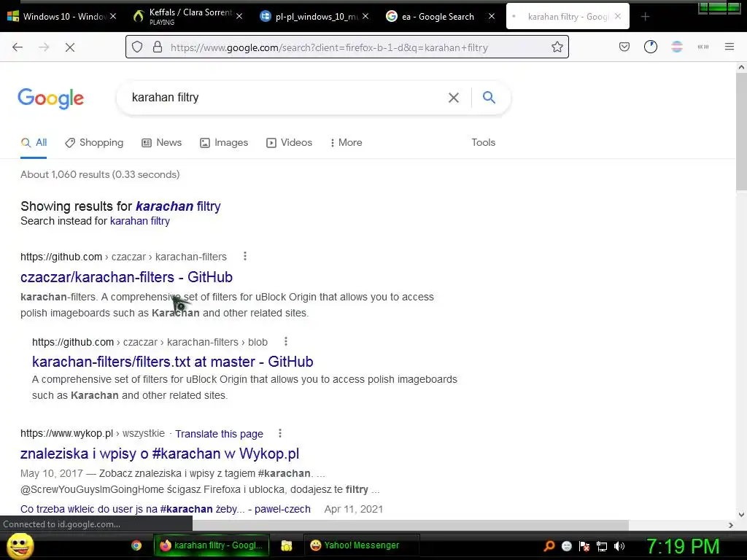The width and height of the screenshot is (747, 560).
Task: Click scroll-down arrow of vertical scrollbar
Action: click(x=741, y=514)
